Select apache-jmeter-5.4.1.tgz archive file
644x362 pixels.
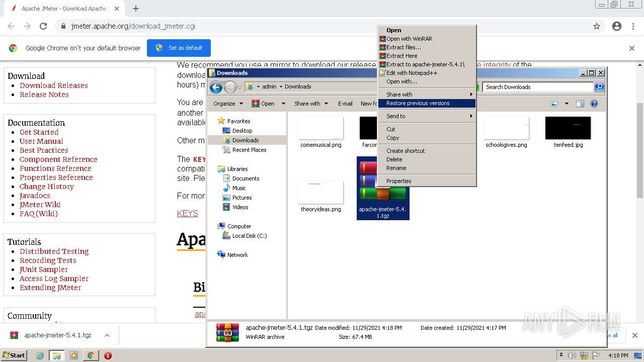click(x=383, y=189)
